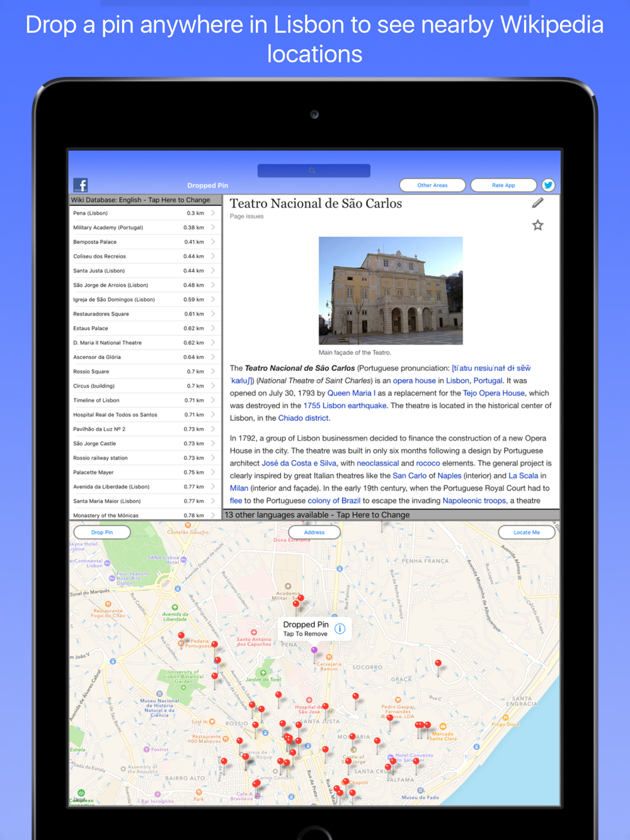
Task: Open the Chiado district link
Action: 303,418
